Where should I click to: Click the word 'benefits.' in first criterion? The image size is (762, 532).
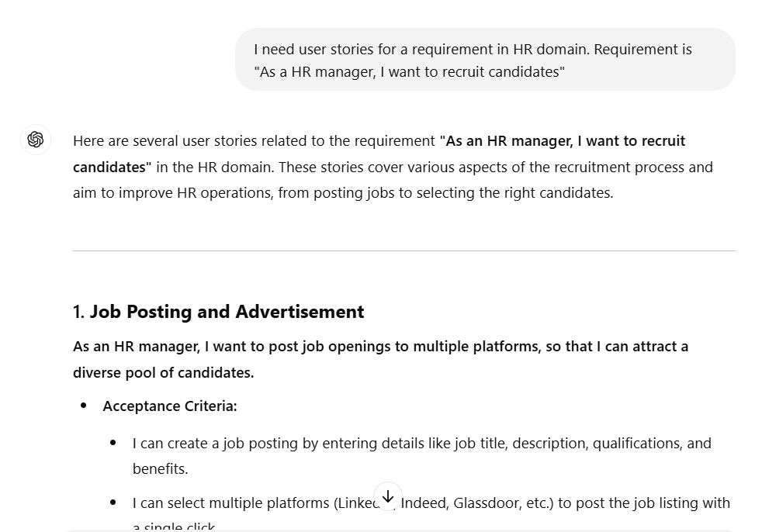(x=161, y=469)
